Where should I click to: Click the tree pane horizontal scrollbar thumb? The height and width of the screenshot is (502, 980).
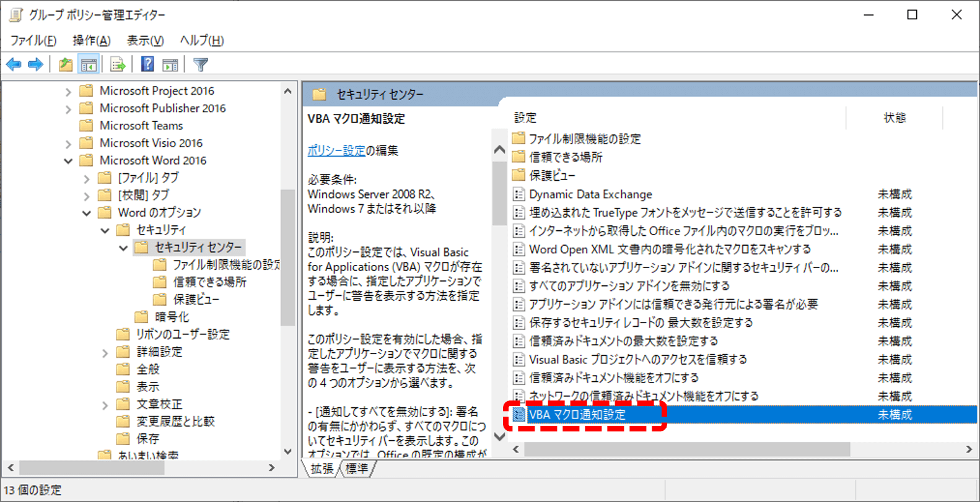[92, 468]
